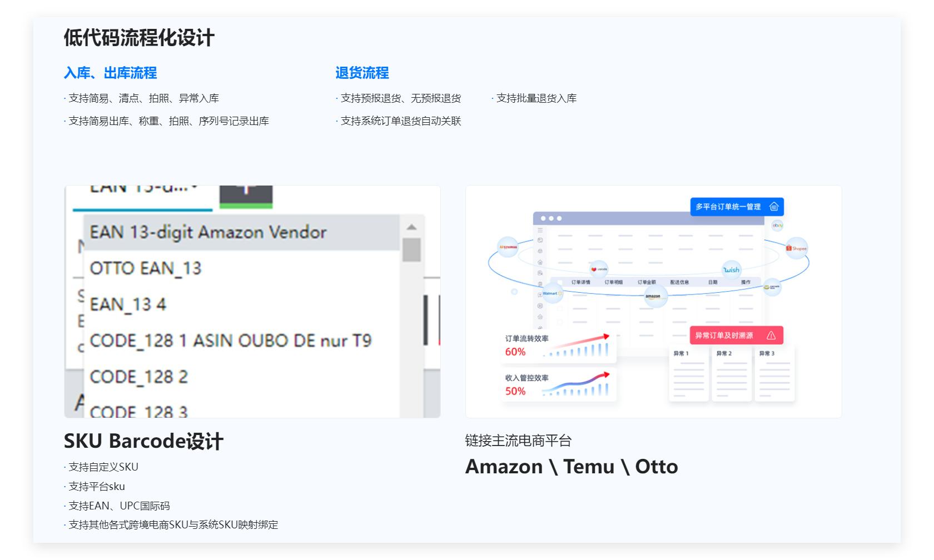Select 'EAN 13-digit Amazon Vendor' in the list

click(x=241, y=232)
